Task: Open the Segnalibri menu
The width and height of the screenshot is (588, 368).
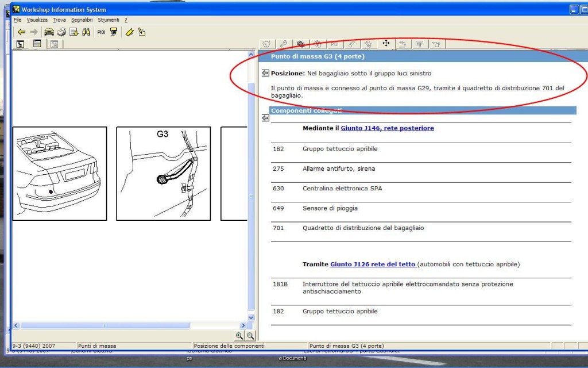Action: [82, 20]
